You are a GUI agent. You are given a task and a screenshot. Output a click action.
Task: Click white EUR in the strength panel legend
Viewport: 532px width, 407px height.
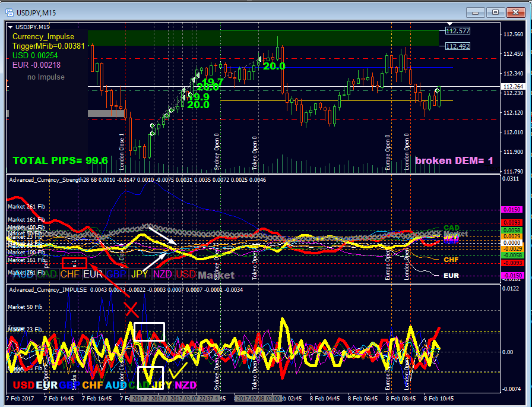point(93,275)
